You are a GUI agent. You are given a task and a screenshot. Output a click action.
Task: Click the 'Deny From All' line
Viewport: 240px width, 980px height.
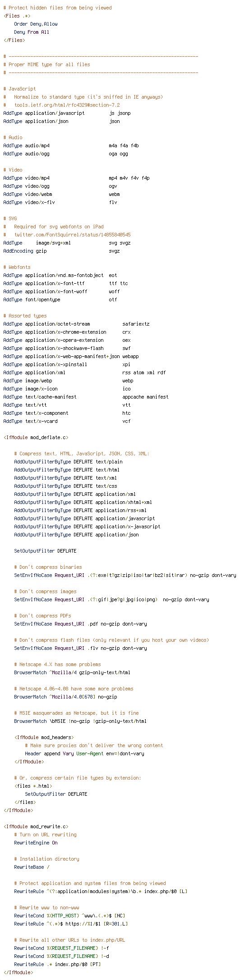click(x=32, y=32)
